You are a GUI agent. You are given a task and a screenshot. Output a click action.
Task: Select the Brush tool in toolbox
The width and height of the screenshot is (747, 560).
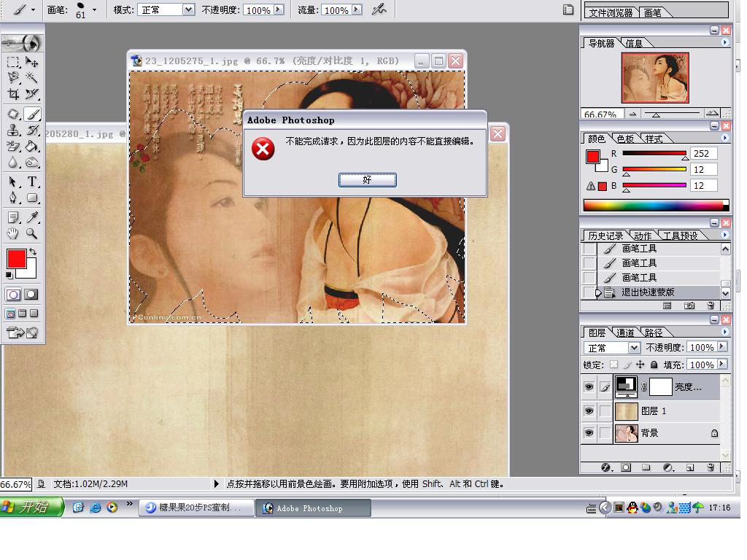click(x=32, y=114)
